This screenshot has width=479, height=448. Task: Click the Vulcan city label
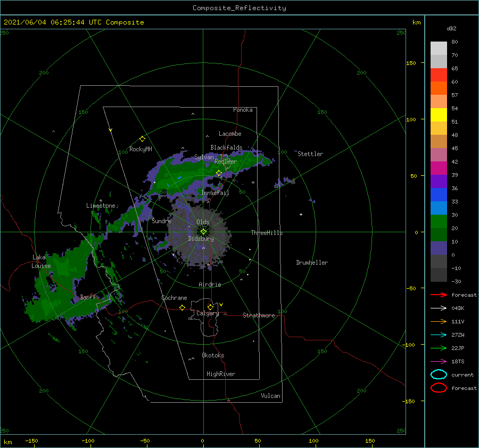270,396
